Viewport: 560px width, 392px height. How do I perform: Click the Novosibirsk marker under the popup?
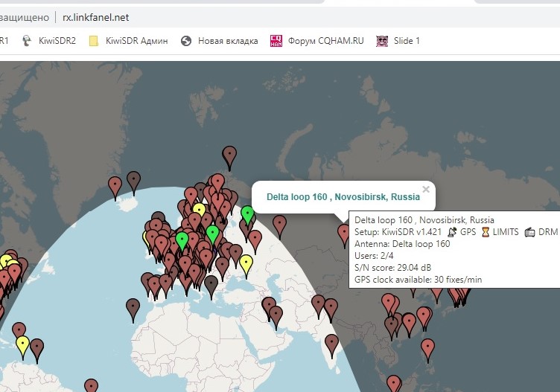343,234
